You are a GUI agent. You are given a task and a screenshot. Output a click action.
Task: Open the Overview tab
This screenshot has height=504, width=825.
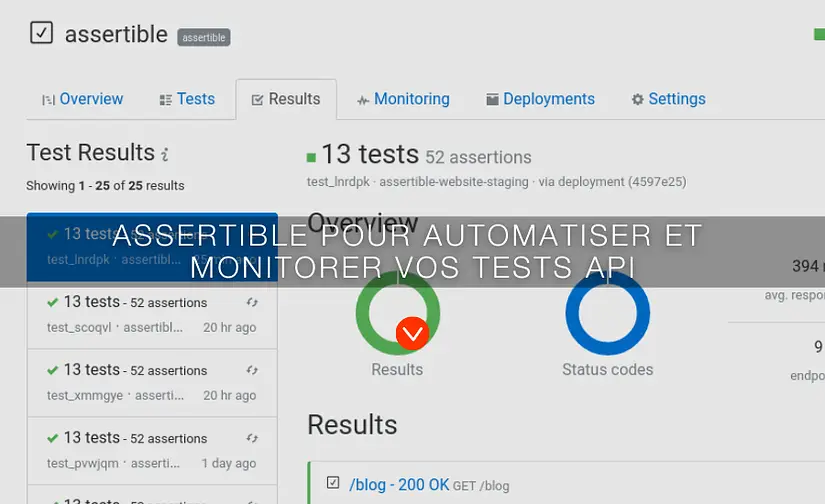83,99
